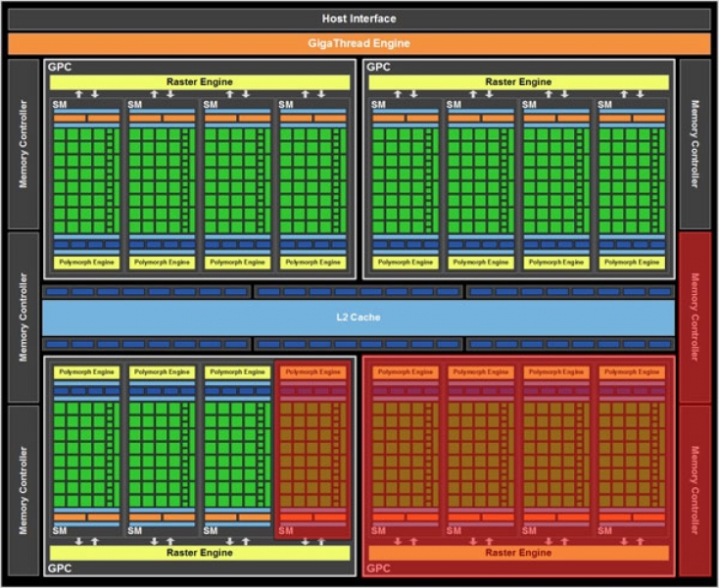Viewport: 719px width, 588px height.
Task: Select the disabled red Raster Engine
Action: (518, 553)
